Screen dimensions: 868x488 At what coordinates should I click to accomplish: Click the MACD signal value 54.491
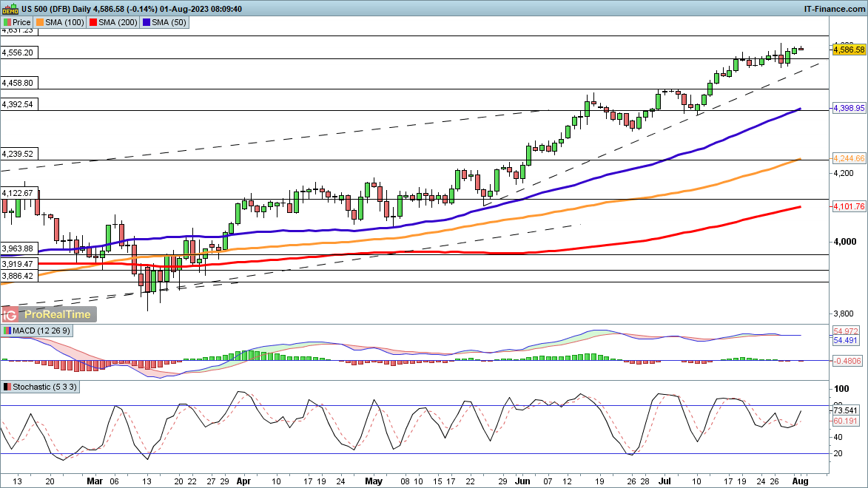845,341
